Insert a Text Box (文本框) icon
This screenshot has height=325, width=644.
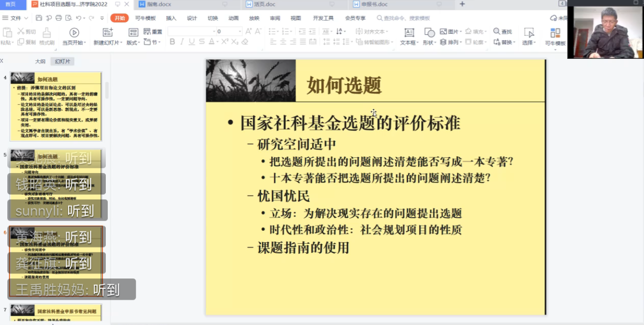click(409, 32)
